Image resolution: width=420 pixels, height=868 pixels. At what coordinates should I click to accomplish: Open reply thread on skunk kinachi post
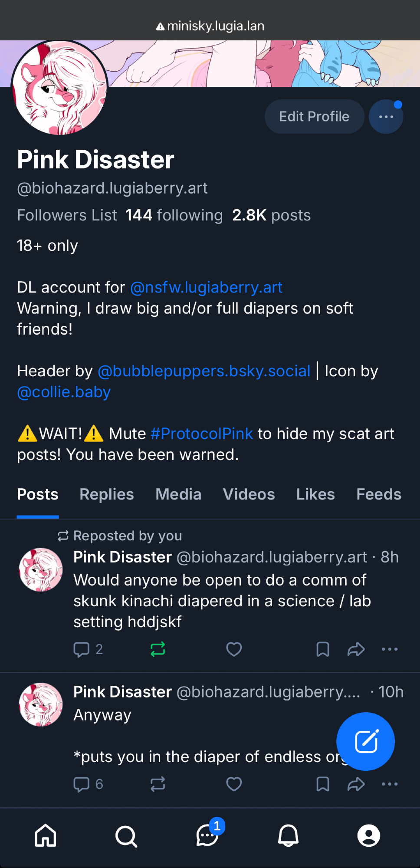point(82,649)
